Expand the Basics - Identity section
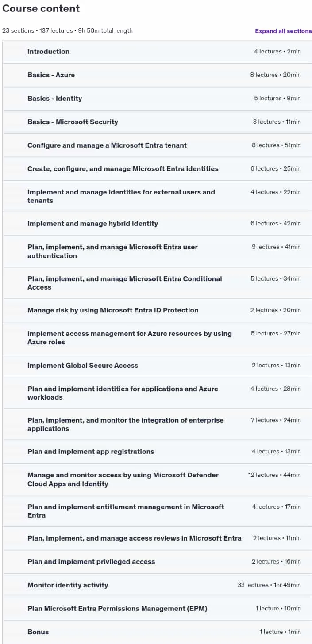This screenshot has height=644, width=312. [x=157, y=99]
